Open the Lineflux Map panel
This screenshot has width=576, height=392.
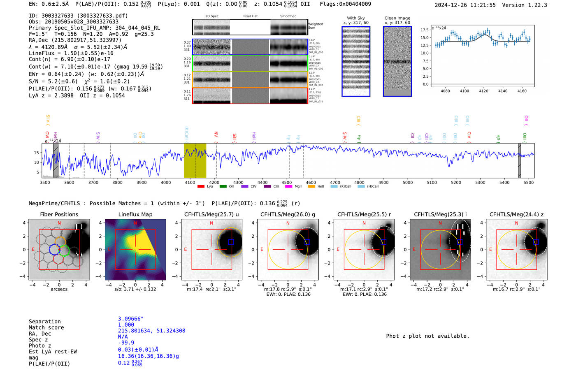point(135,250)
